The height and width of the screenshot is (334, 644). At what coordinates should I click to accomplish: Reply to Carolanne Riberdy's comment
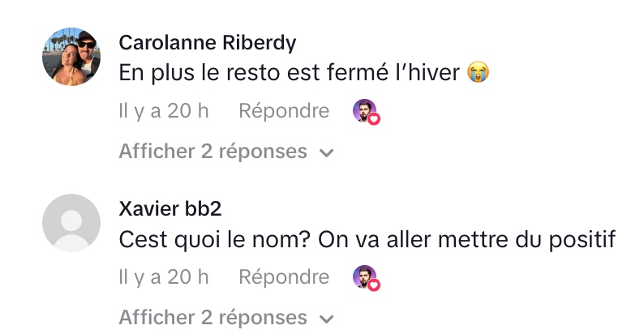(x=283, y=111)
